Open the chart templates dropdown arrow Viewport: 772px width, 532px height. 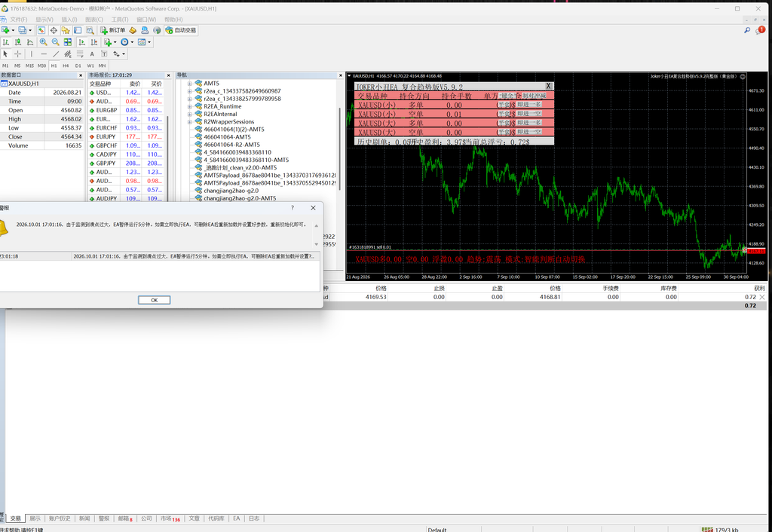[149, 42]
